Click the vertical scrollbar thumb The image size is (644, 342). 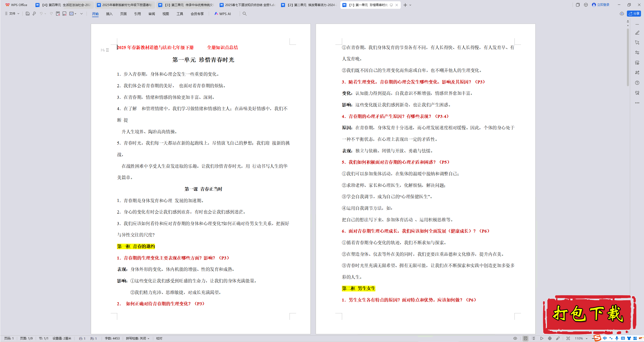(x=628, y=57)
